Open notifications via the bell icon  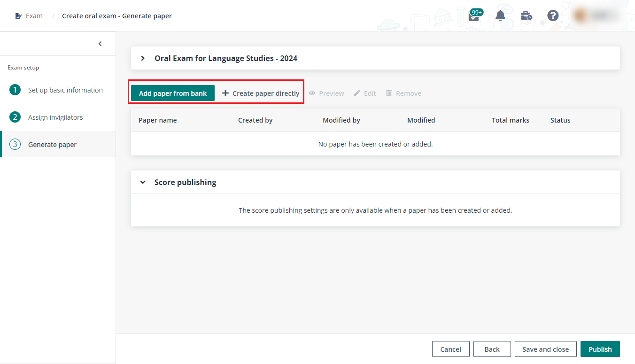[x=500, y=15]
